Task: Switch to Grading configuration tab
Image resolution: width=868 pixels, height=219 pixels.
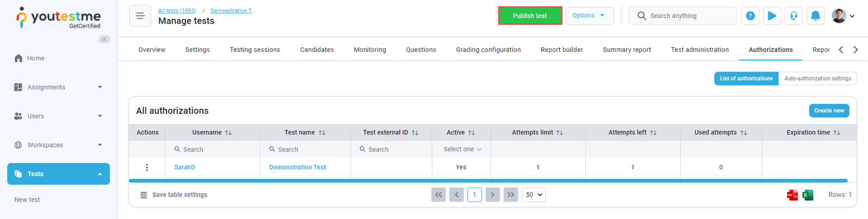Action: click(488, 50)
